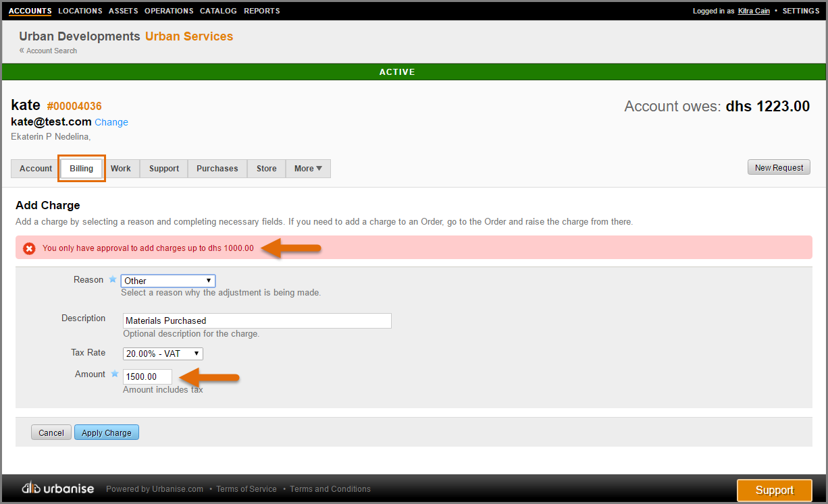Click into the Amount input field
Screen dimensions: 828x504
(x=147, y=376)
